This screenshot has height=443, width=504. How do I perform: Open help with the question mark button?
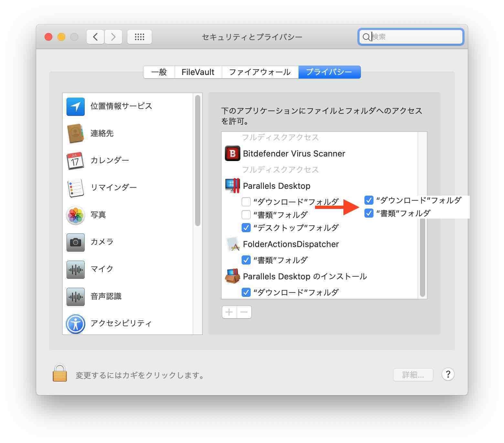click(x=448, y=374)
